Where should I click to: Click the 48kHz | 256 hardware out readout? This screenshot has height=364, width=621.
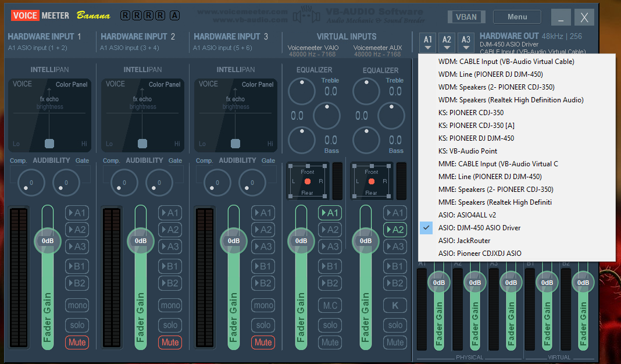click(x=562, y=36)
